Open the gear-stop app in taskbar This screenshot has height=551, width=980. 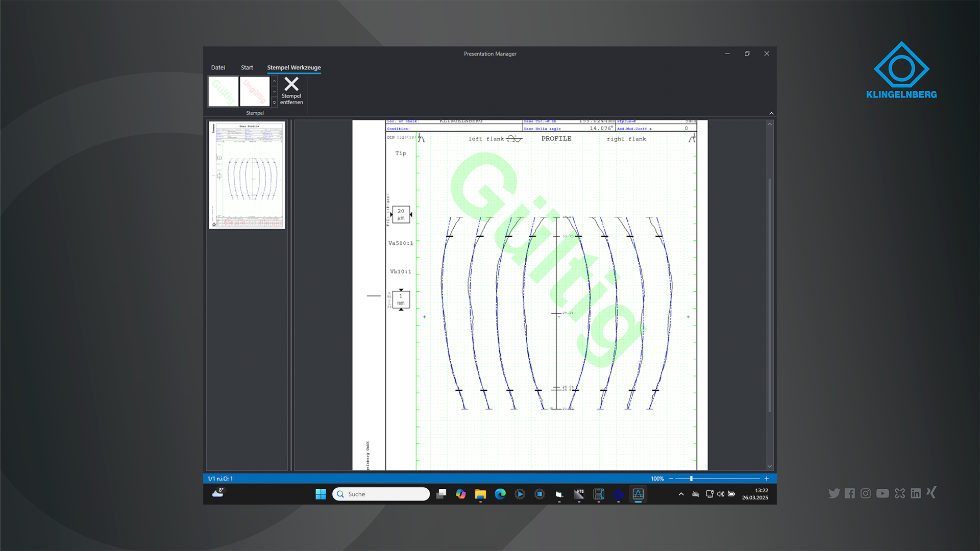pyautogui.click(x=540, y=494)
